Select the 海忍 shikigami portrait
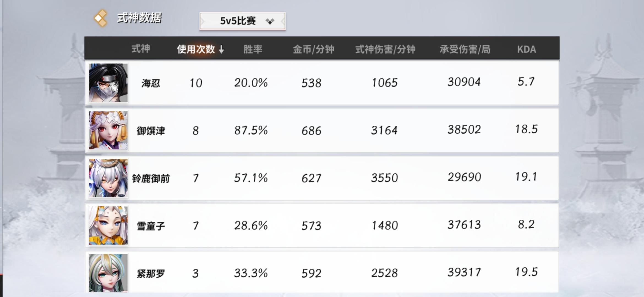Screen dimensions: 644x297 point(108,83)
